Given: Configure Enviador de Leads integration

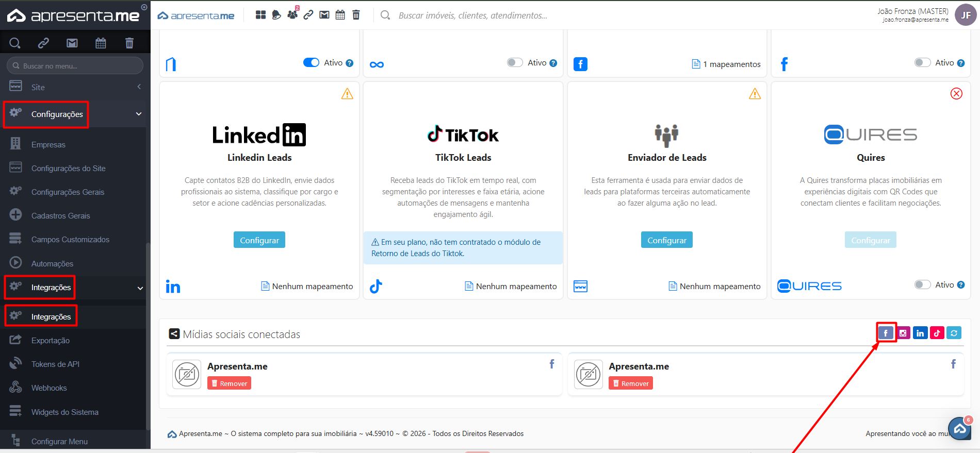Looking at the screenshot, I should tap(667, 240).
